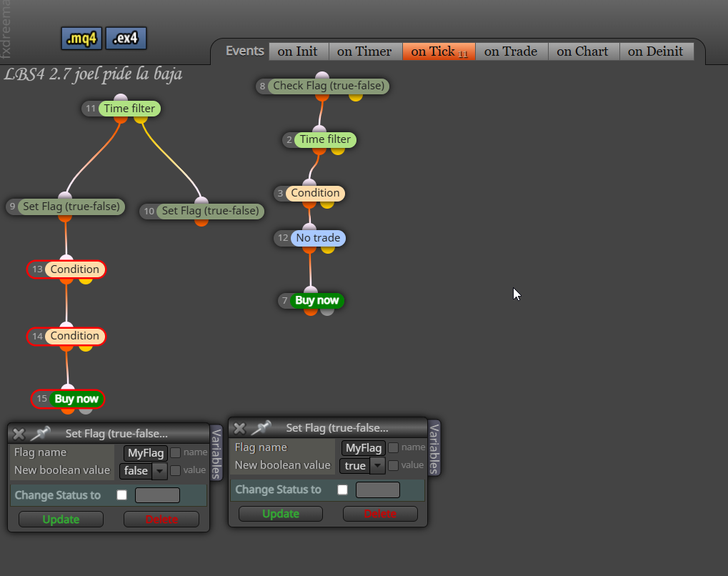The height and width of the screenshot is (576, 728).
Task: Click yellow output dot of block 2 Time filter
Action: [x=337, y=151]
